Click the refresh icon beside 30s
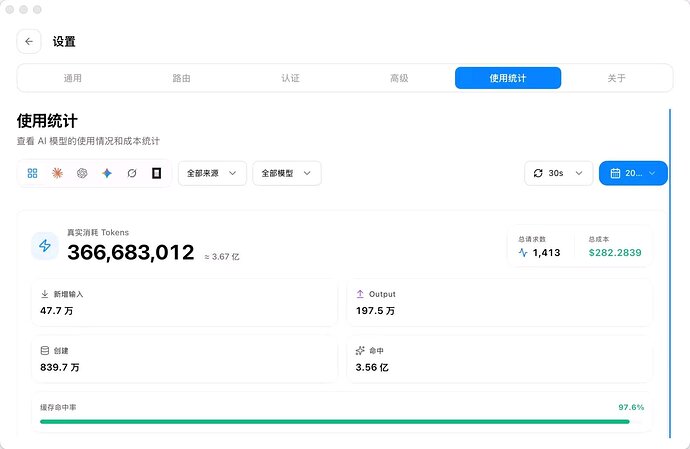The width and height of the screenshot is (690, 449). tap(538, 173)
